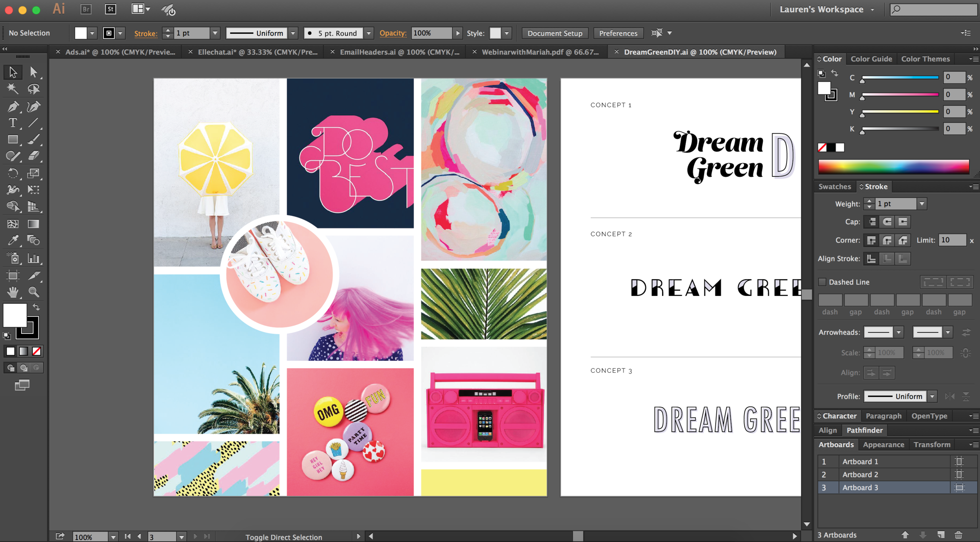Select the Type tool
Viewport: 980px width, 542px height.
13,123
